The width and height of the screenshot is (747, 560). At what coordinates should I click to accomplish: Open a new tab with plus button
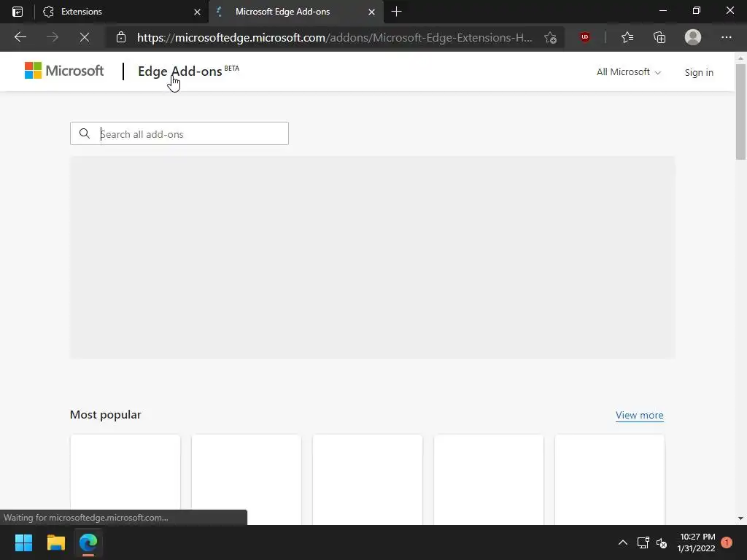coord(396,12)
